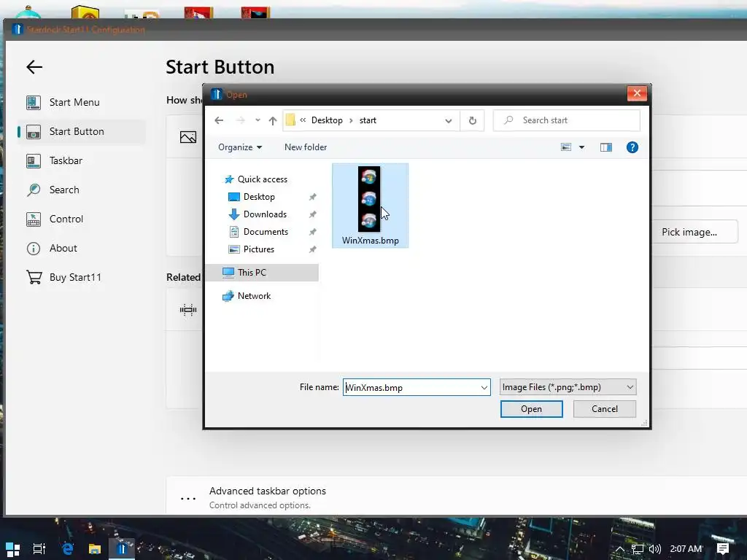Go up one folder level
747x560 pixels.
273,120
